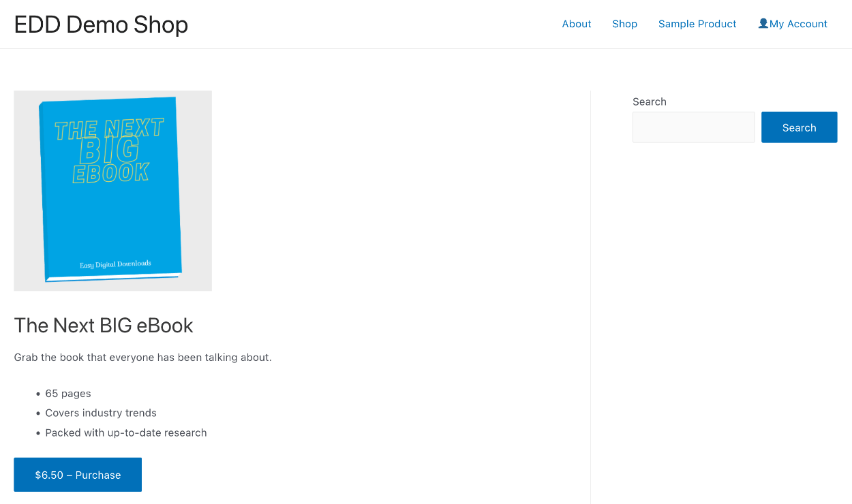
Task: Select the Grab the book description text
Action: pyautogui.click(x=143, y=357)
